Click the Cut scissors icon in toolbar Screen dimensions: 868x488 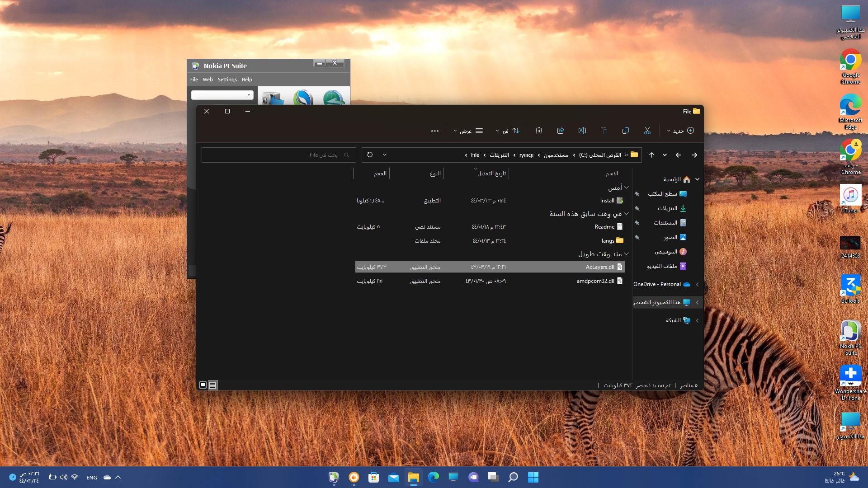point(647,131)
